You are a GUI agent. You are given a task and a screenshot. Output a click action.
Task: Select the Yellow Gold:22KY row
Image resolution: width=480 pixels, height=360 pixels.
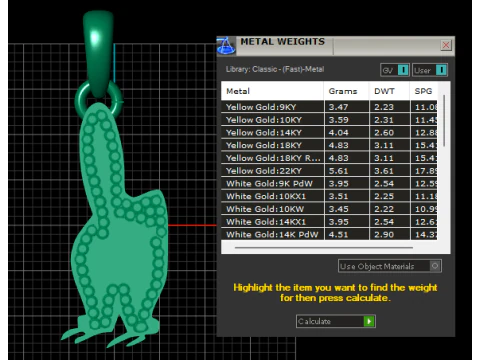click(329, 171)
